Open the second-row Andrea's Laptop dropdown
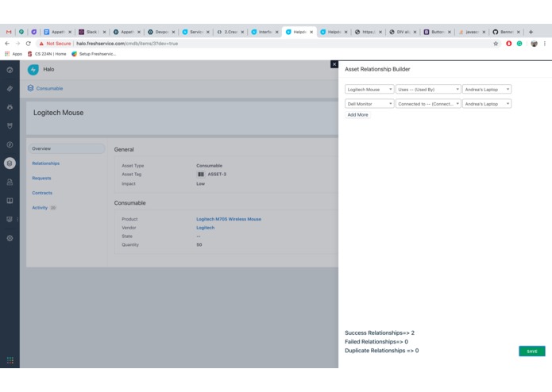The width and height of the screenshot is (552, 392). [x=487, y=104]
